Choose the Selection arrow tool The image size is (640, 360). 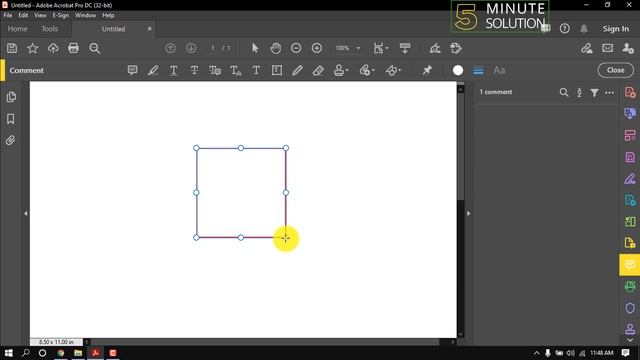click(255, 48)
